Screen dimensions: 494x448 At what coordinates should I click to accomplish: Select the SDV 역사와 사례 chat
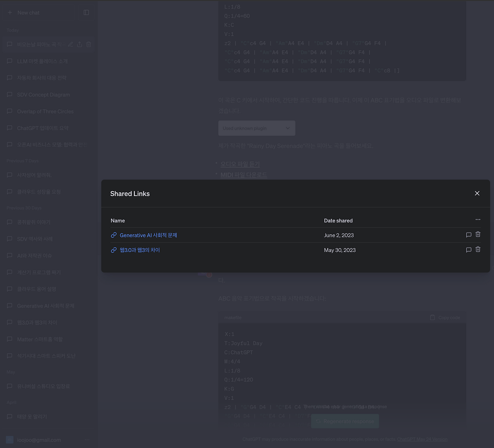pyautogui.click(x=48, y=239)
